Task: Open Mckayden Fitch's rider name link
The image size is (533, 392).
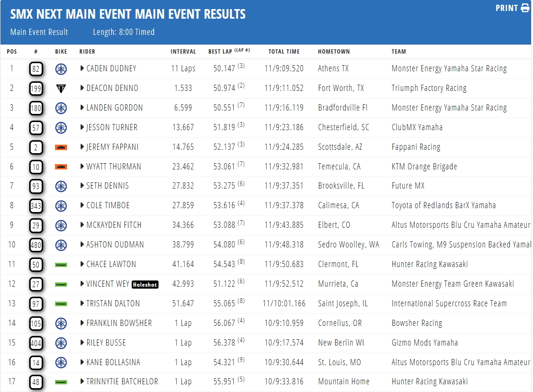Action: click(114, 225)
